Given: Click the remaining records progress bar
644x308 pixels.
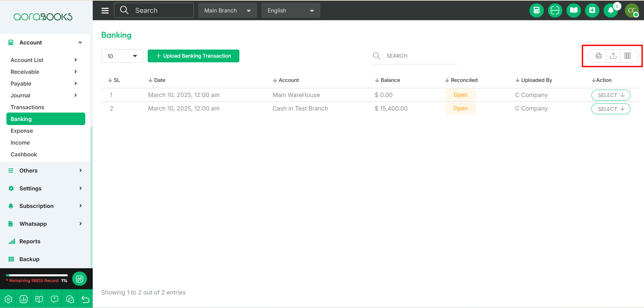Looking at the screenshot, I should [x=37, y=275].
